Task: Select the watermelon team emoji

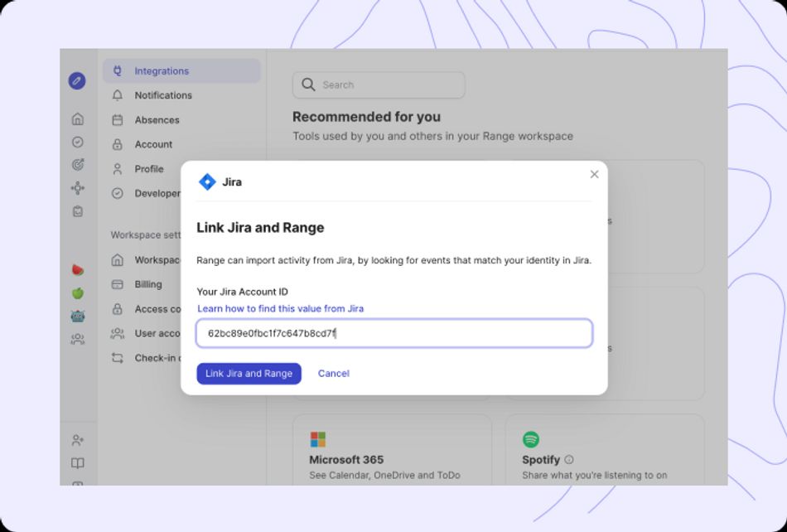Action: pyautogui.click(x=77, y=270)
